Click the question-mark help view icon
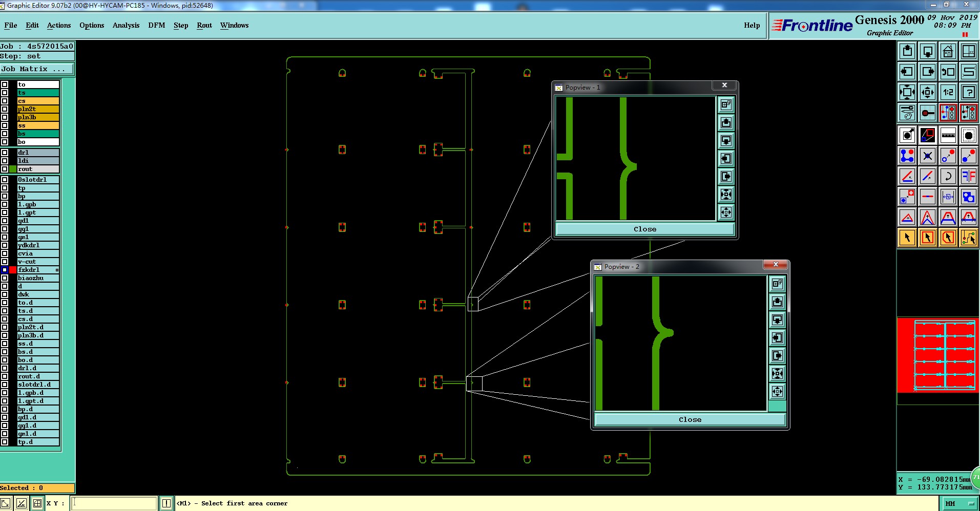 (969, 92)
